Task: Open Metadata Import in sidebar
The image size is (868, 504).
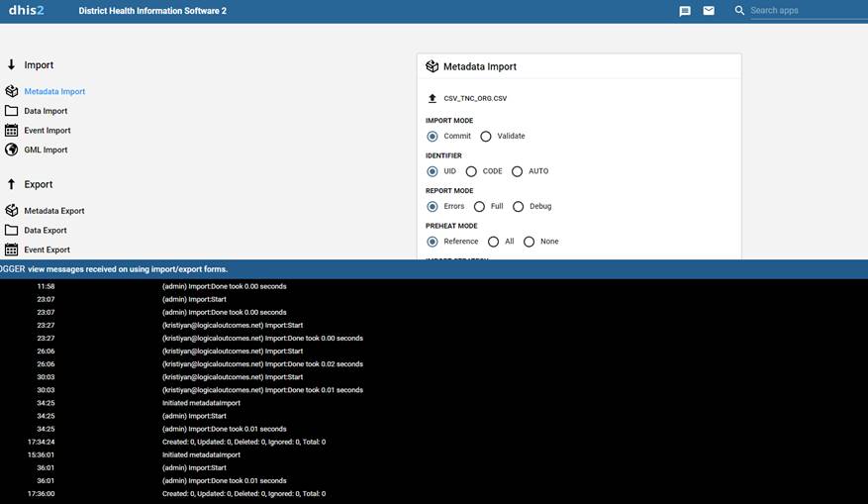Action: pos(54,91)
